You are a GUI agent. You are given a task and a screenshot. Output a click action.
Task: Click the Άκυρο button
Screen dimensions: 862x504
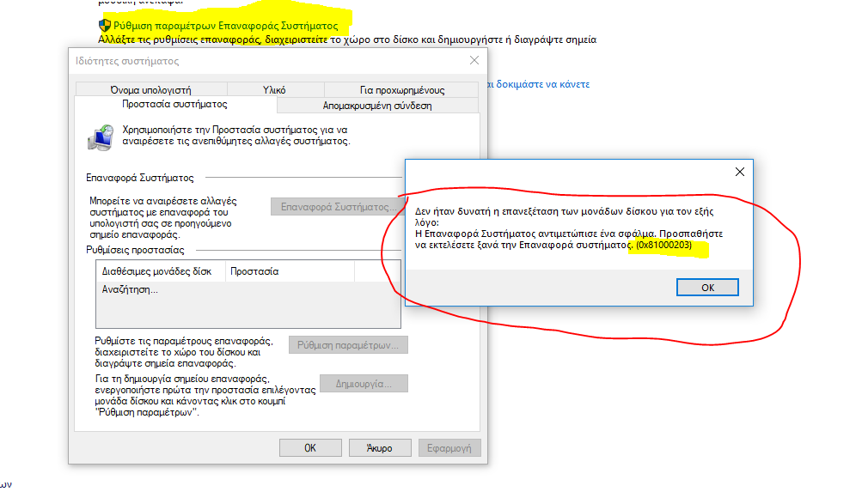[x=379, y=448]
